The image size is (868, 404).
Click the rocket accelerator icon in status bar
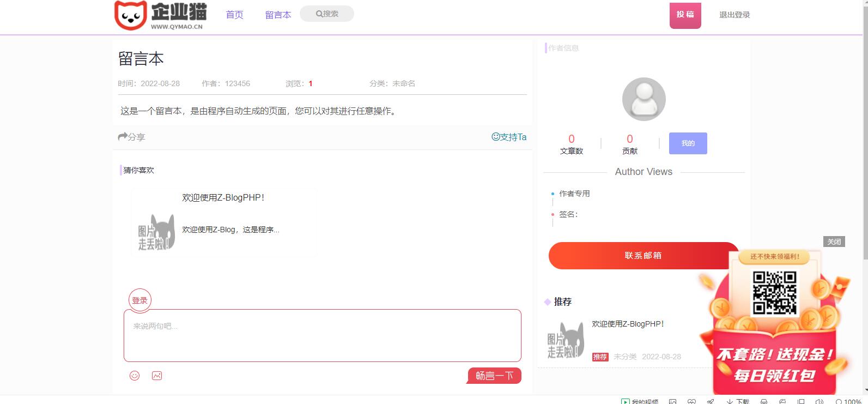click(x=710, y=402)
